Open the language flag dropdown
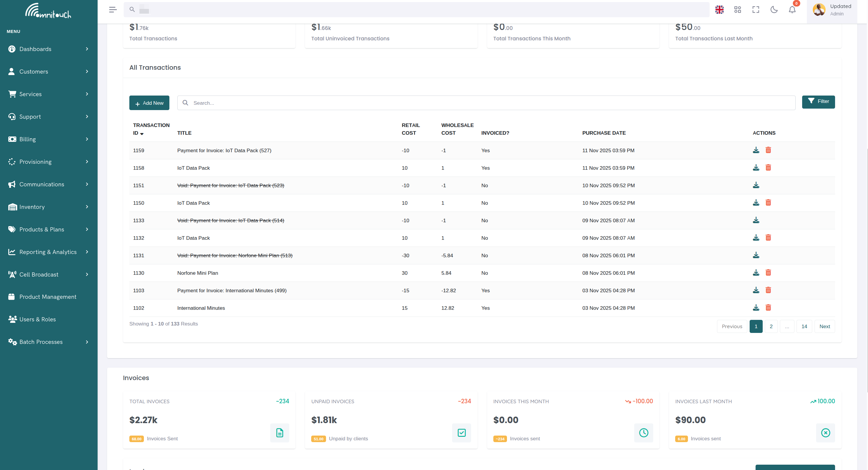The image size is (868, 470). pyautogui.click(x=719, y=9)
